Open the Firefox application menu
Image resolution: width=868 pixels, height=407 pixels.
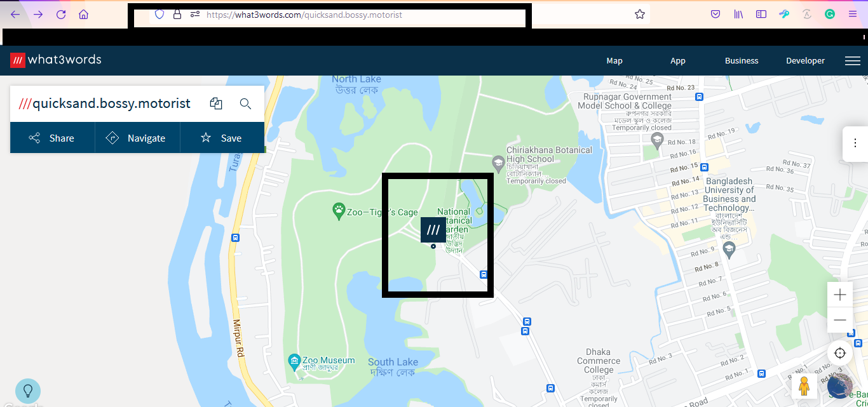(853, 14)
